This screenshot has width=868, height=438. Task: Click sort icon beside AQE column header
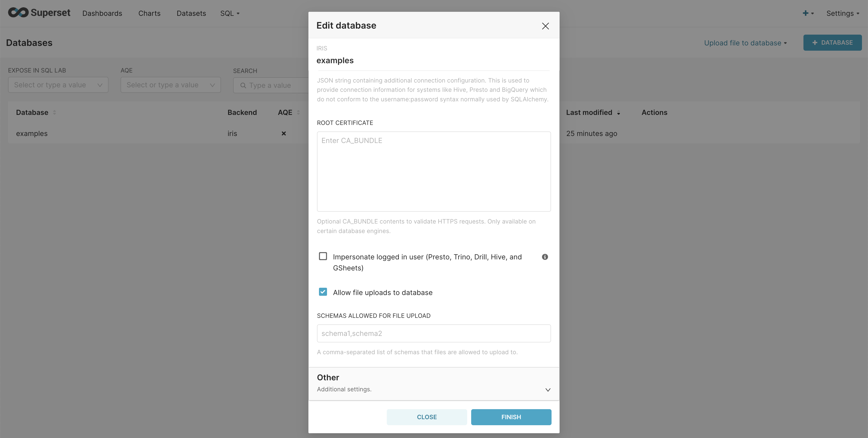298,112
